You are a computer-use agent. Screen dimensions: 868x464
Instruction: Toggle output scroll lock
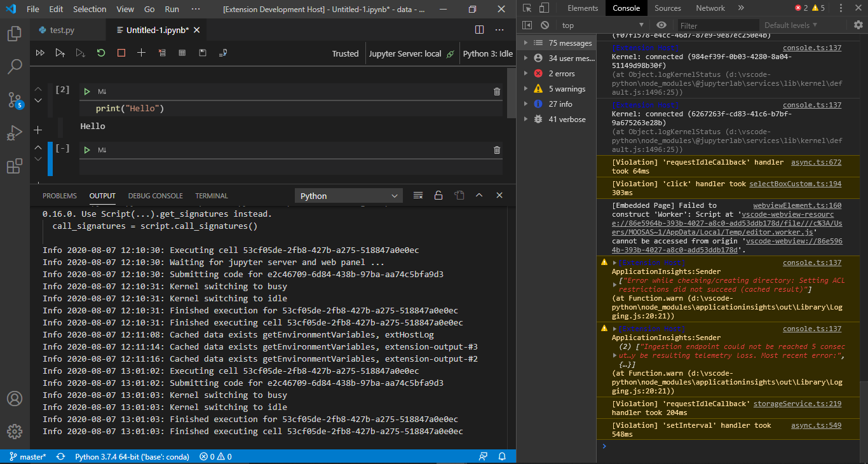click(x=438, y=195)
